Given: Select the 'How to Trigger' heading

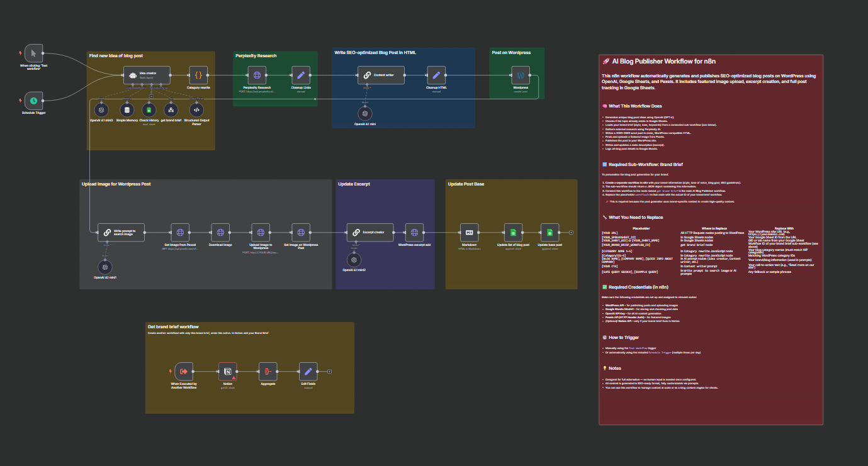Looking at the screenshot, I should click(622, 338).
